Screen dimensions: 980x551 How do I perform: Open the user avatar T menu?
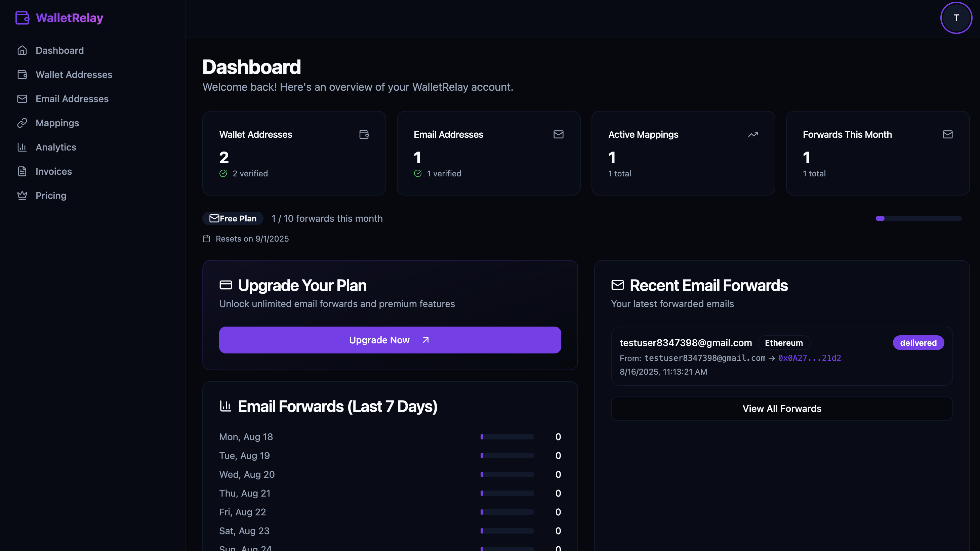pyautogui.click(x=956, y=18)
